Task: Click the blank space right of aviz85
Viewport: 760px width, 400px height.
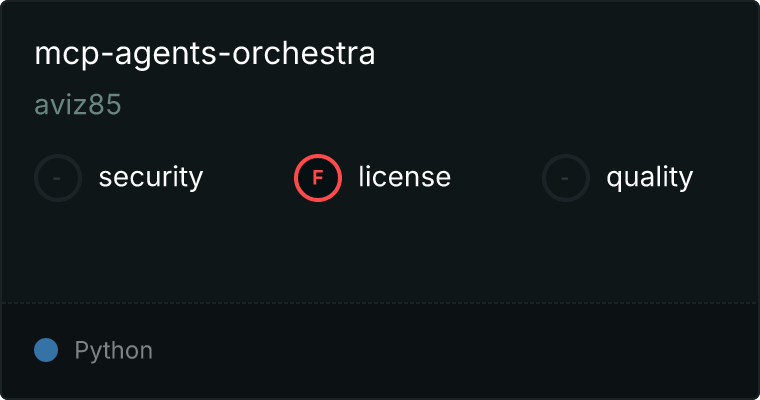Action: (x=400, y=105)
